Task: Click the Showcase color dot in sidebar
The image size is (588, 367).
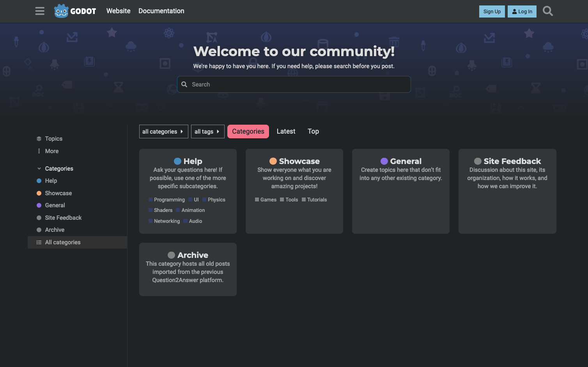Action: point(38,193)
